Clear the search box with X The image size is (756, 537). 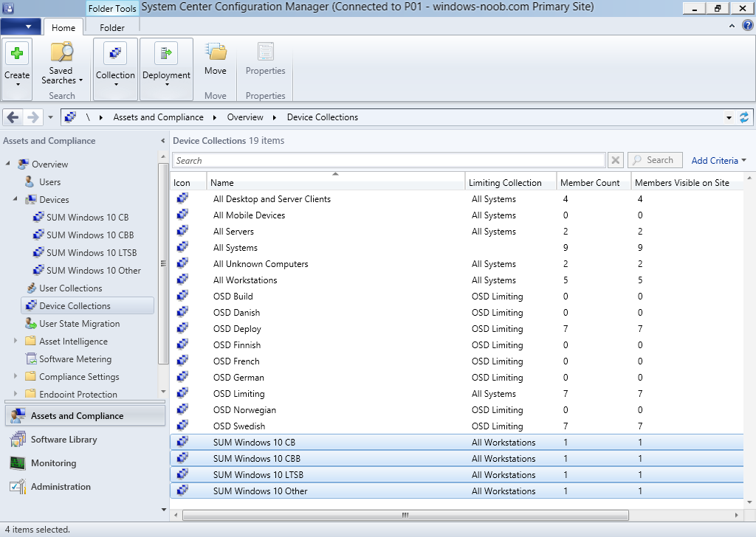point(616,160)
